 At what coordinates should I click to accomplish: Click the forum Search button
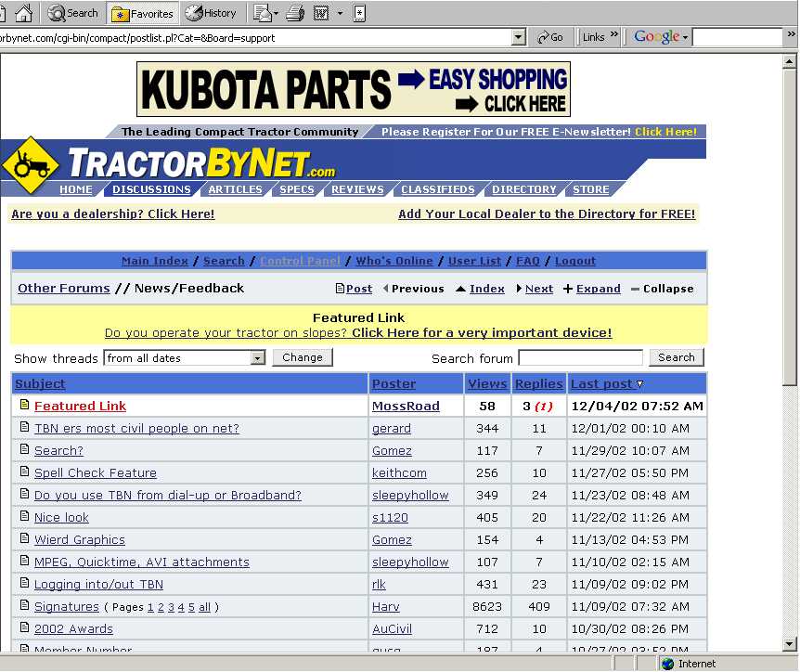(677, 357)
